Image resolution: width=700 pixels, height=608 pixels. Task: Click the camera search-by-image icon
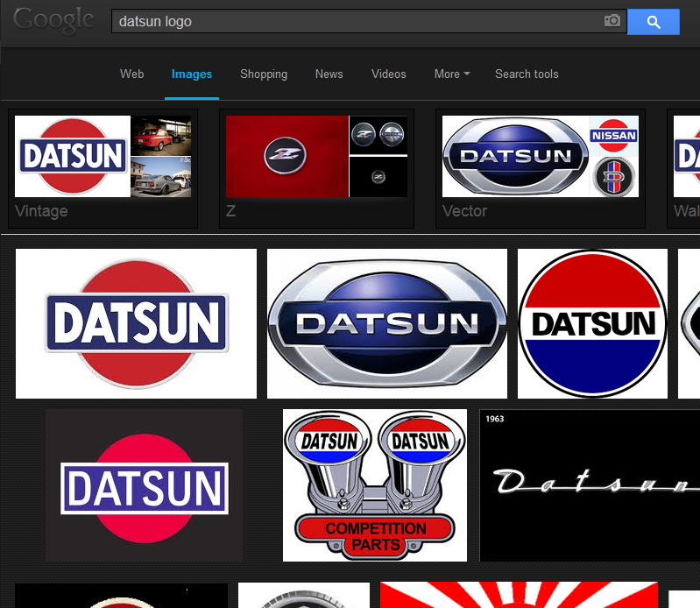click(612, 21)
